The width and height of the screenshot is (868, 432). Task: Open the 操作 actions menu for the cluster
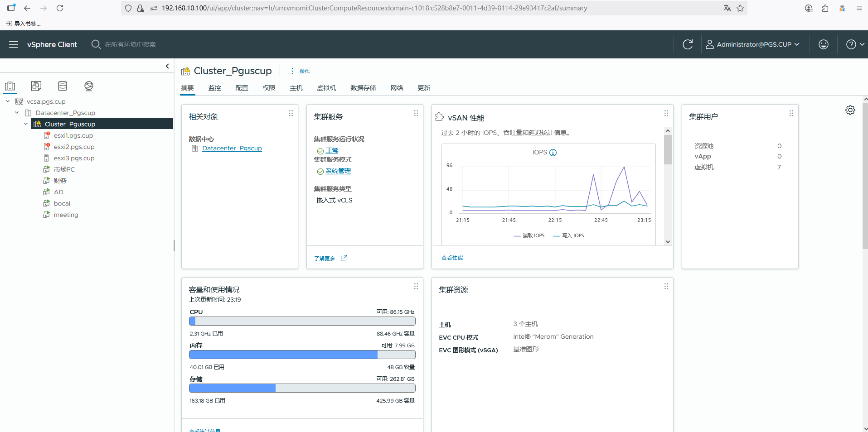[300, 71]
